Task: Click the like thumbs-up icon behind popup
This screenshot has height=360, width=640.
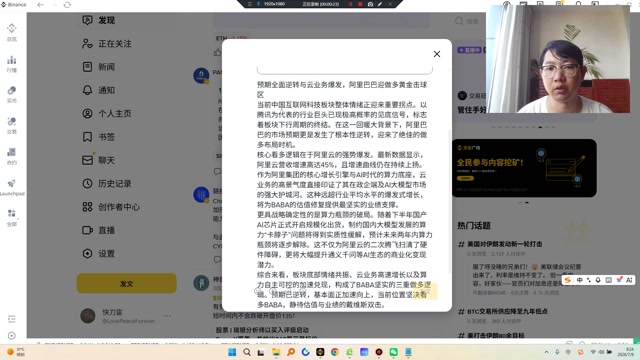Action: tap(217, 52)
